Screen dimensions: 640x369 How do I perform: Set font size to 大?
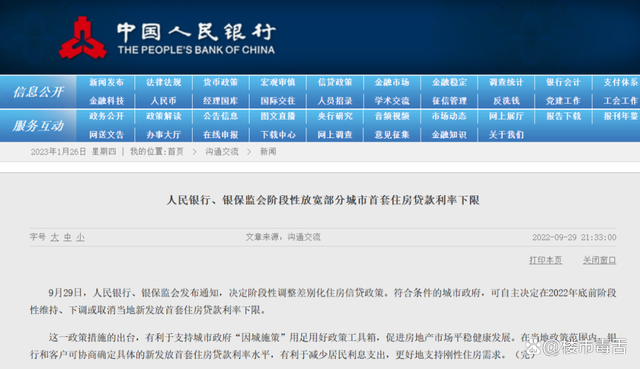coord(55,237)
